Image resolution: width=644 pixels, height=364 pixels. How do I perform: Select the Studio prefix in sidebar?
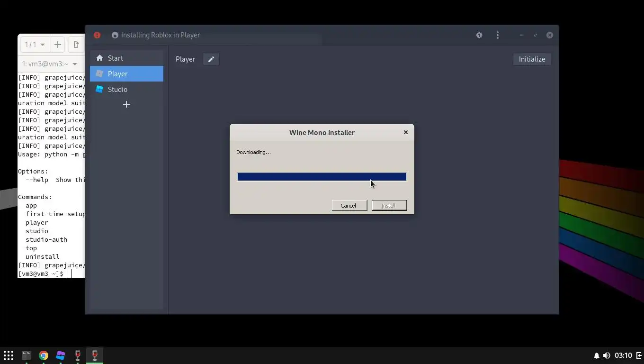pos(126,89)
